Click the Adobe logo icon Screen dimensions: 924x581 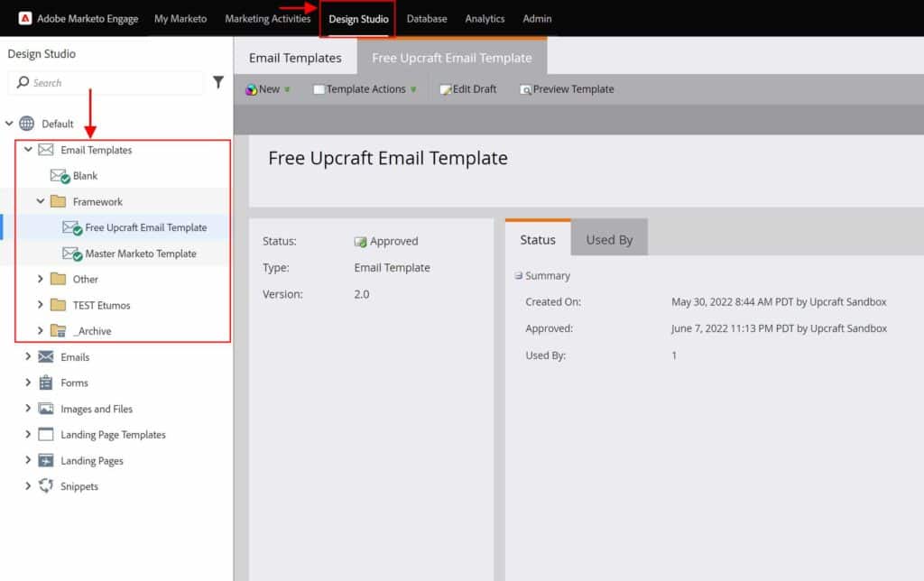pyautogui.click(x=25, y=18)
